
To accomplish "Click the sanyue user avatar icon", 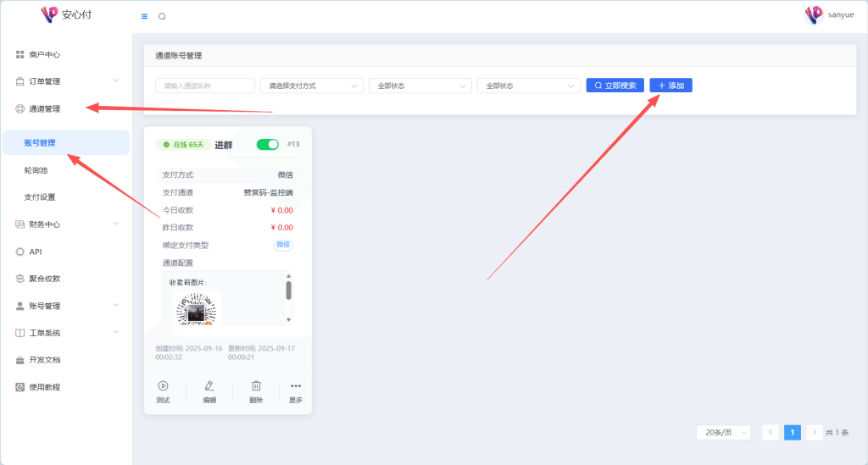I will point(814,14).
